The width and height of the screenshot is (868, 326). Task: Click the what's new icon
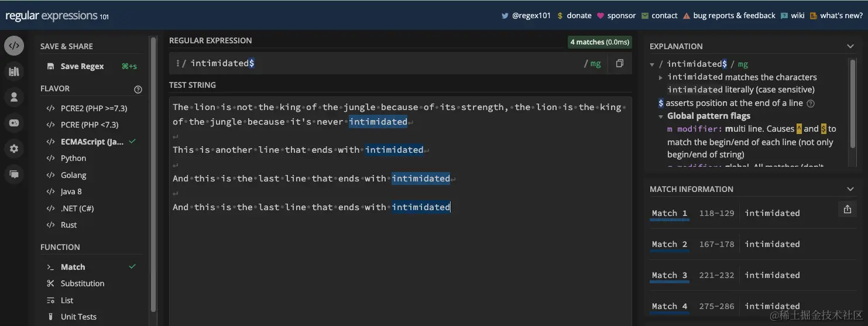[x=814, y=16]
